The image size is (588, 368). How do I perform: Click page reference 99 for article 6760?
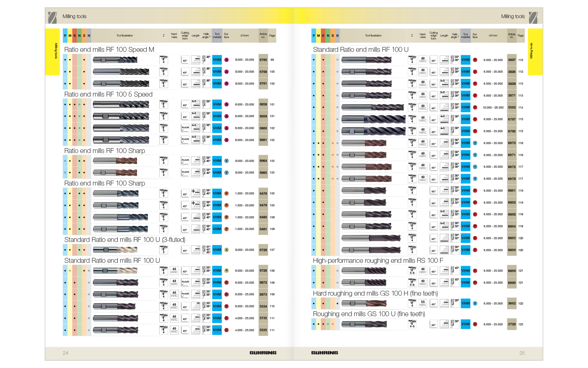272,60
